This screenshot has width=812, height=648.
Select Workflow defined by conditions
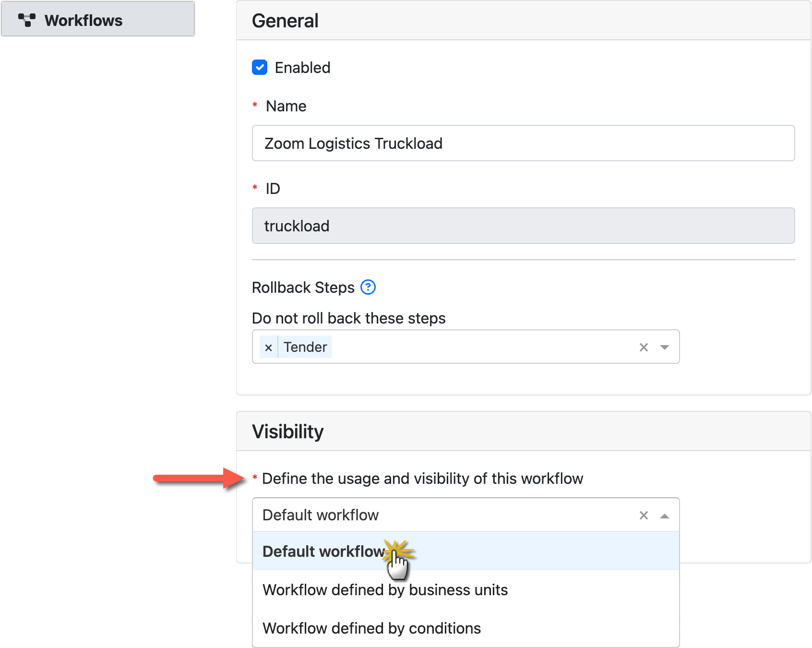[372, 628]
